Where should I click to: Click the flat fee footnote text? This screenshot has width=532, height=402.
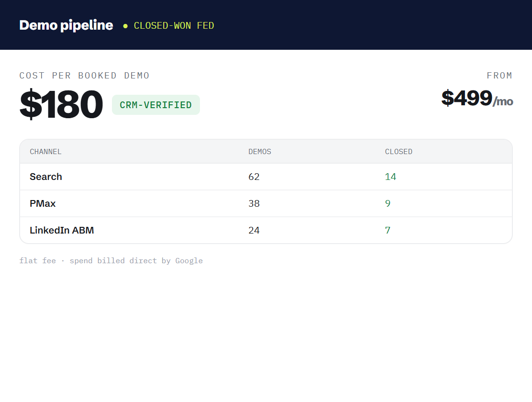[111, 261]
